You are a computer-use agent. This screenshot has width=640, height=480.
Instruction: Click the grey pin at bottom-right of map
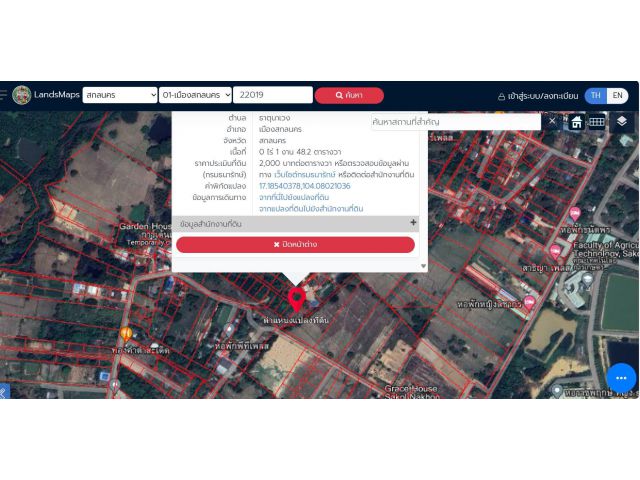point(557,391)
